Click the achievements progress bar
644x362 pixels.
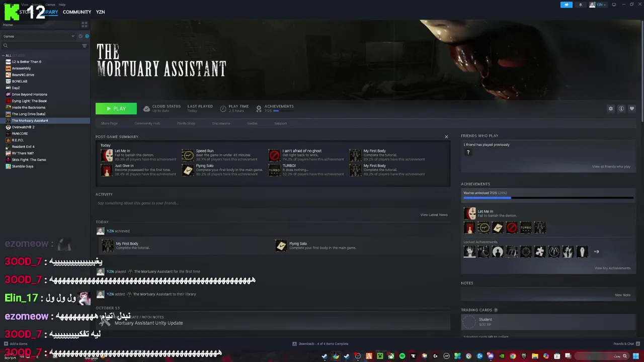point(548,198)
